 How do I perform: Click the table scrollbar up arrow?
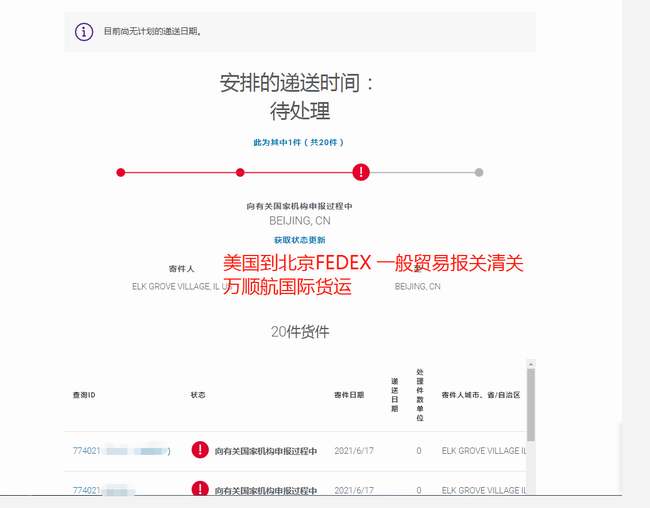(x=531, y=364)
